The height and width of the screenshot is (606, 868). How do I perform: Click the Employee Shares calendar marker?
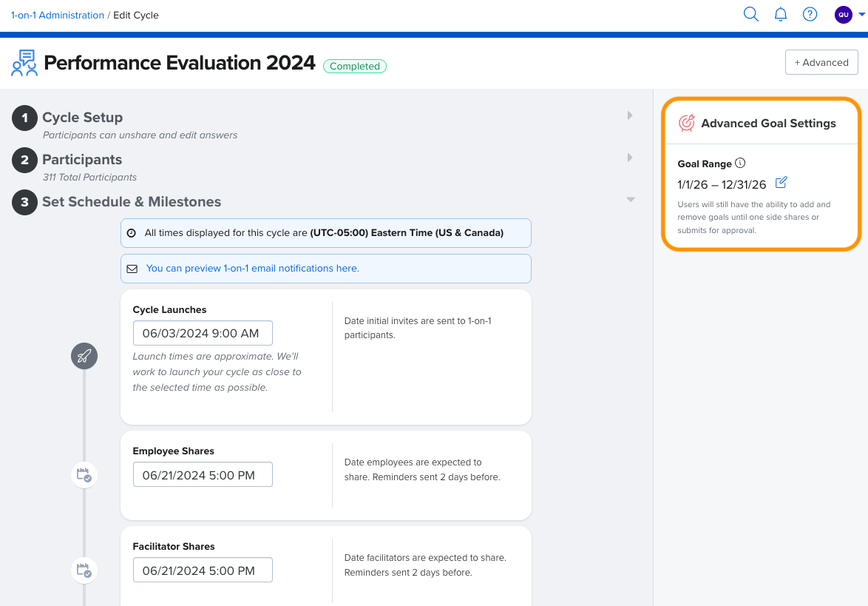[84, 474]
